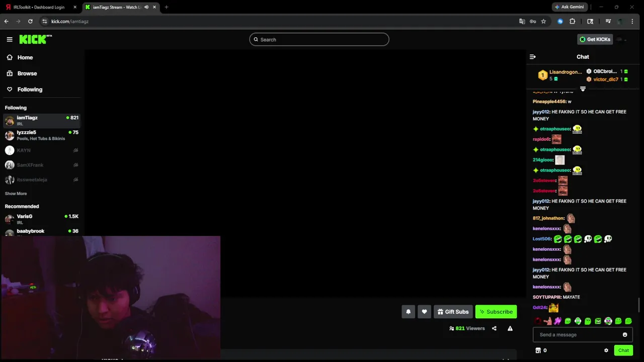This screenshot has height=362, width=644.
Task: Collapse the chat panel arrow icon
Action: click(x=533, y=57)
